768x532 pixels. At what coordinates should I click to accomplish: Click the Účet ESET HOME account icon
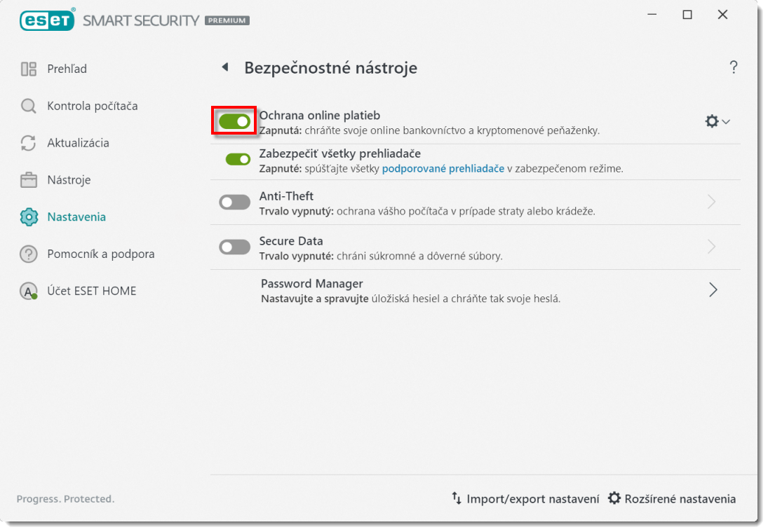tap(29, 291)
